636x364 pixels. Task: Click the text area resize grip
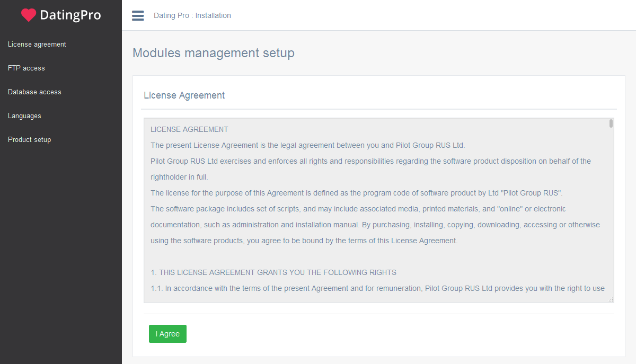pos(611,300)
